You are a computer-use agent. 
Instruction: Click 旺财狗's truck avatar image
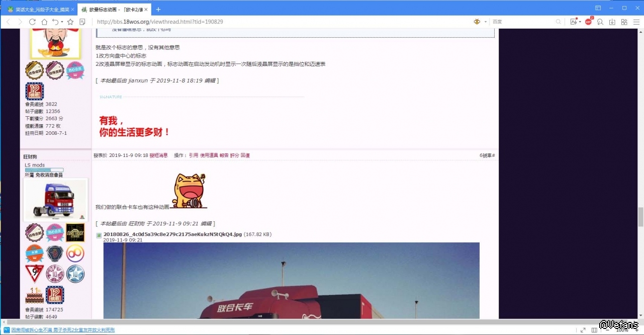click(x=56, y=200)
